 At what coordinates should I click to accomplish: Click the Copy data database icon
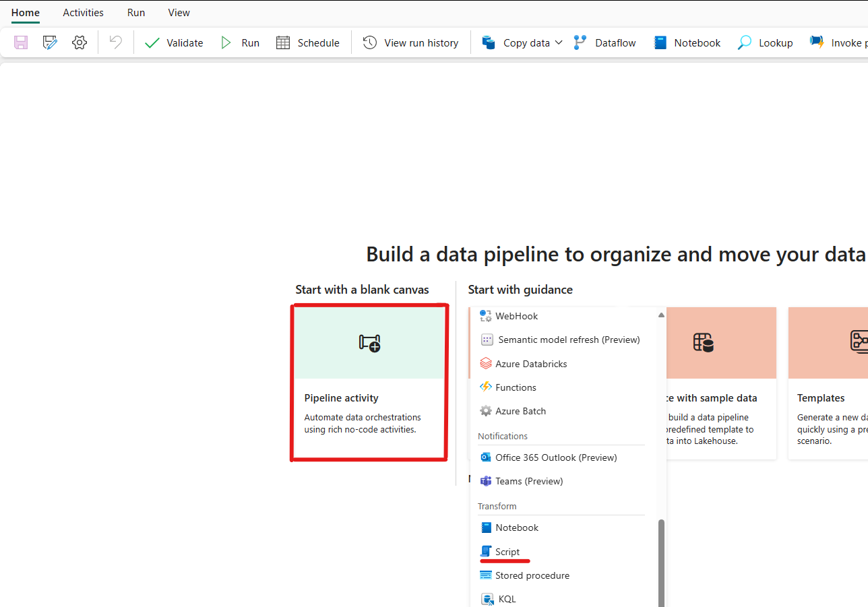point(489,42)
